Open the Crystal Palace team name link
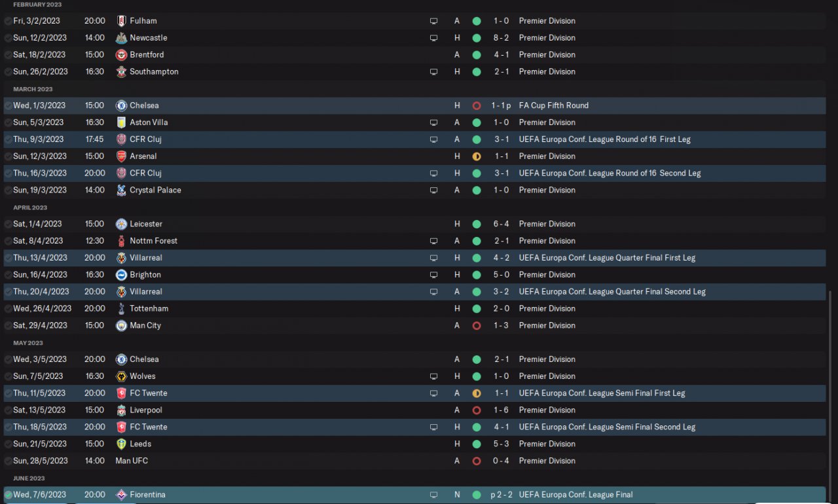 coord(155,190)
